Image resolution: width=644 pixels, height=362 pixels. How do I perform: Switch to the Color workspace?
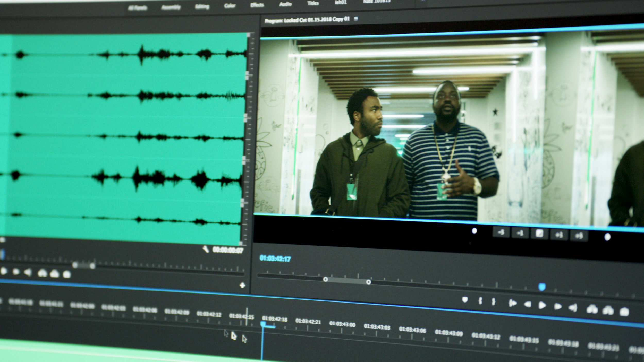pos(230,5)
